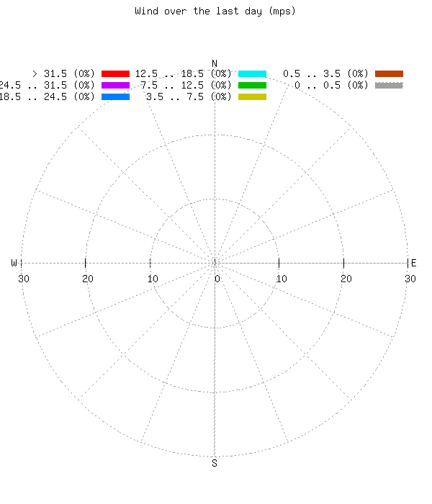Select the blue 18.5 .. 24.5 legend swatch
This screenshot has height=504, width=432.
coord(115,96)
